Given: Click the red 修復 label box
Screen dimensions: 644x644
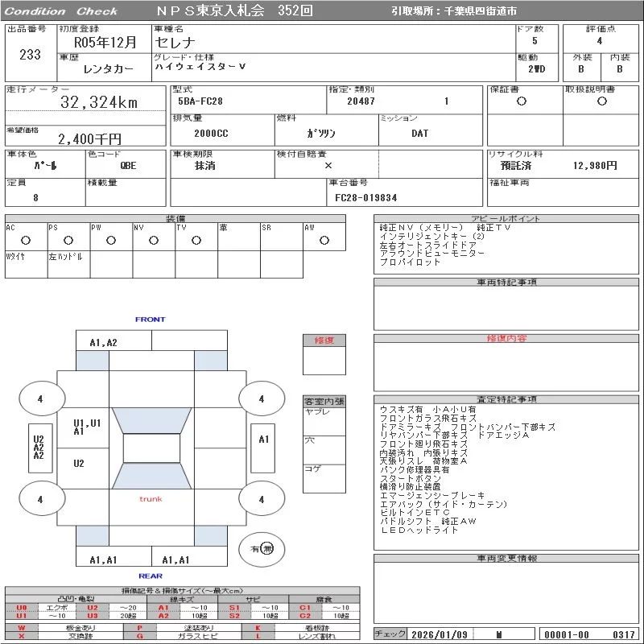Looking at the screenshot, I should (x=324, y=341).
